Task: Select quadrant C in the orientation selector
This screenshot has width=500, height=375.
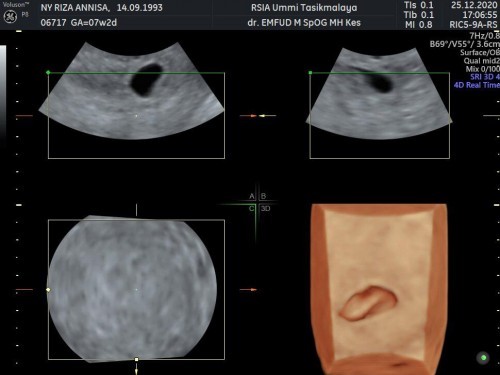Action: coord(252,209)
